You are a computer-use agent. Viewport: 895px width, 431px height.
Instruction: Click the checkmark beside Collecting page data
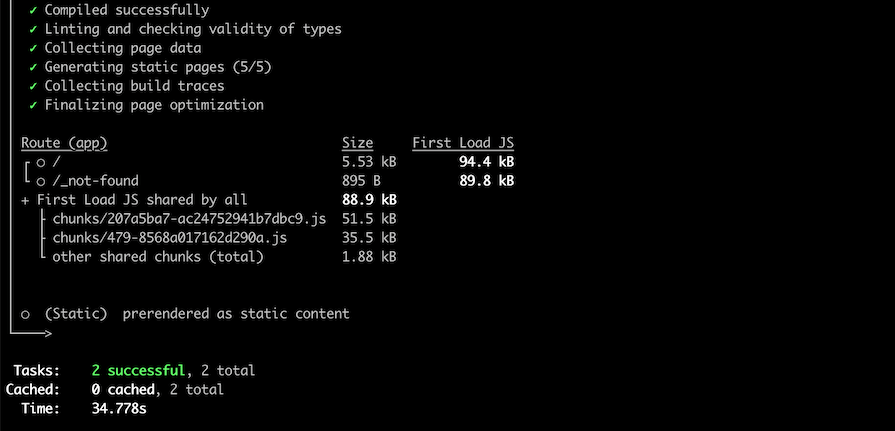click(33, 48)
